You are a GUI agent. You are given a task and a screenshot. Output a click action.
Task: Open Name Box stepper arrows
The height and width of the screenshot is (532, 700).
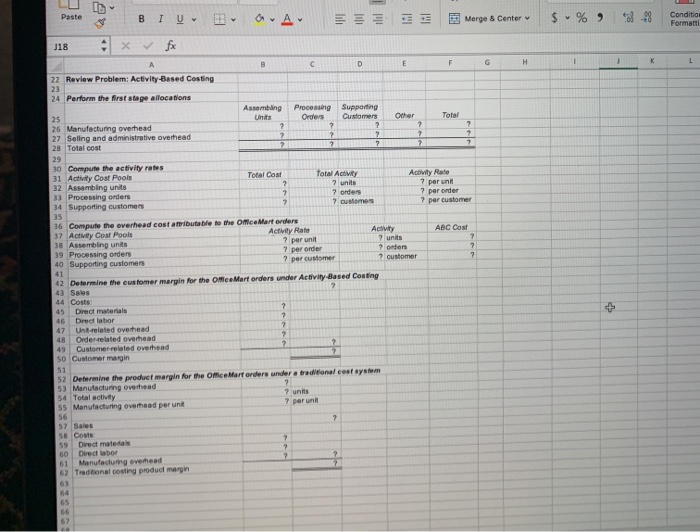point(104,46)
